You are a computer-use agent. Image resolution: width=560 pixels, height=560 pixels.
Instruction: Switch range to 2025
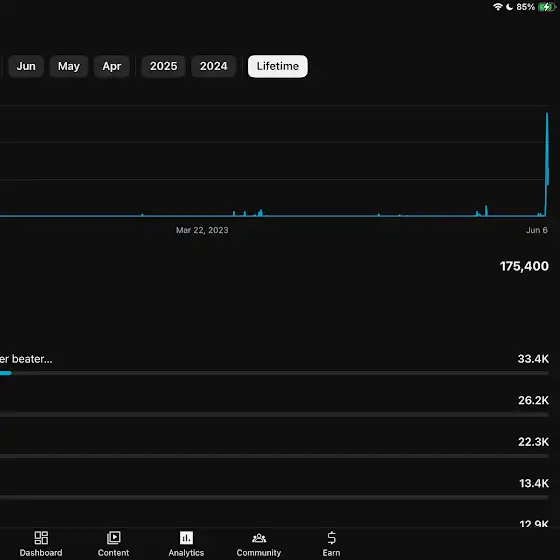click(x=164, y=66)
